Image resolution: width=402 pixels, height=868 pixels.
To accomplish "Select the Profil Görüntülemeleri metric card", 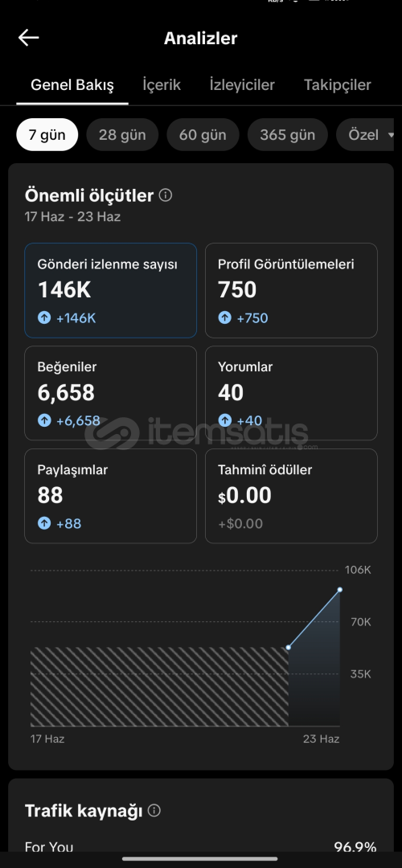I will [291, 291].
